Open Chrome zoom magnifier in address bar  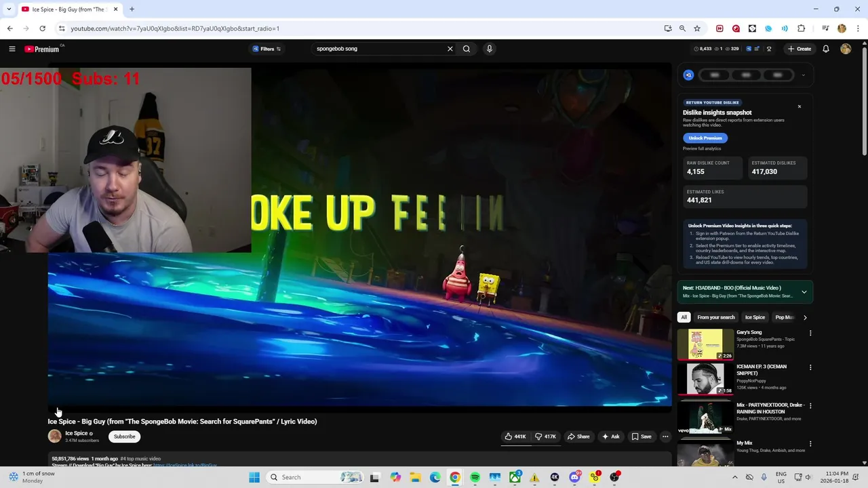[x=682, y=28]
